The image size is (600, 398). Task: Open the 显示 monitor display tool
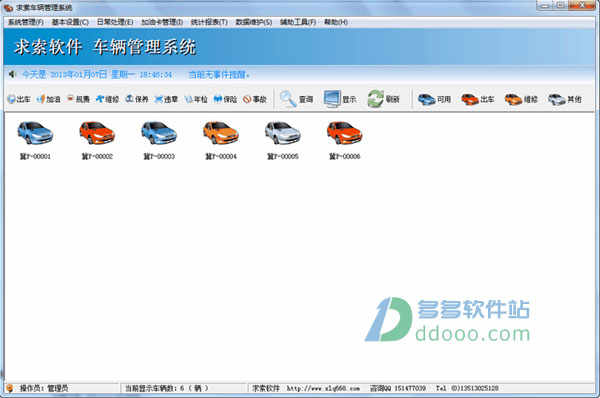coord(340,99)
